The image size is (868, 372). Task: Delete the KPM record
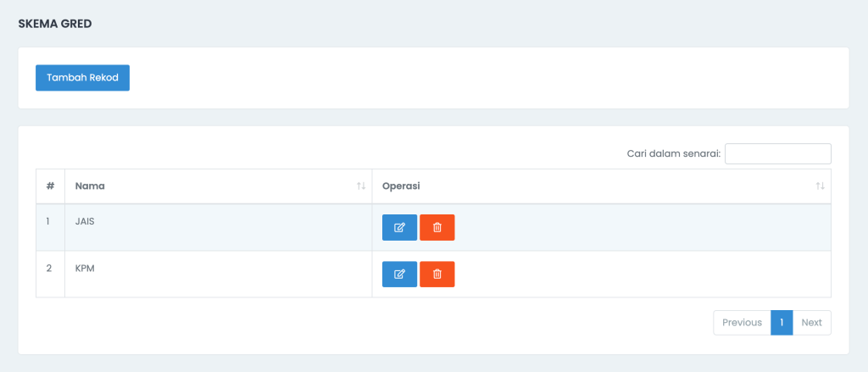(437, 274)
